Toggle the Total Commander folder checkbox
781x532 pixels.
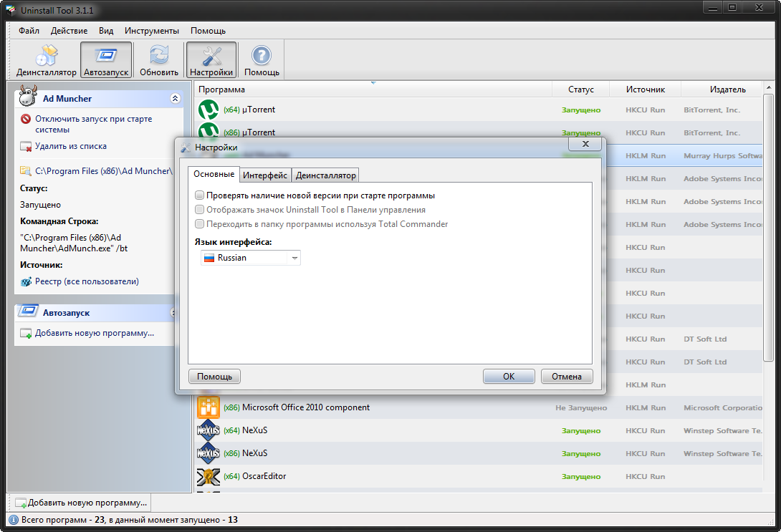[x=199, y=224]
